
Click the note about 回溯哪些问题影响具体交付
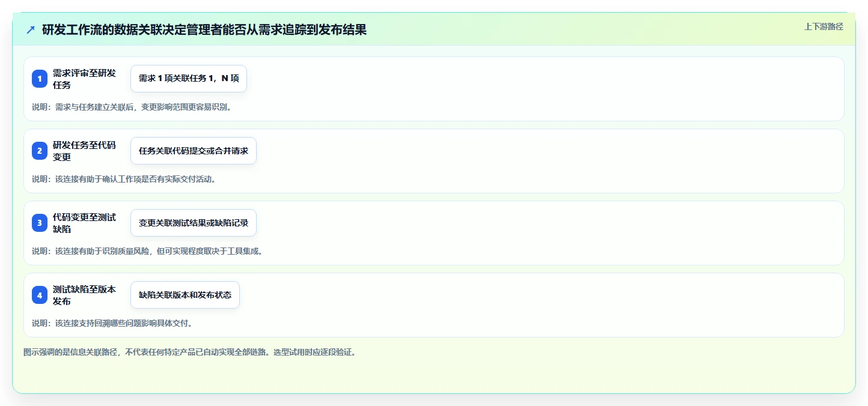pos(112,323)
